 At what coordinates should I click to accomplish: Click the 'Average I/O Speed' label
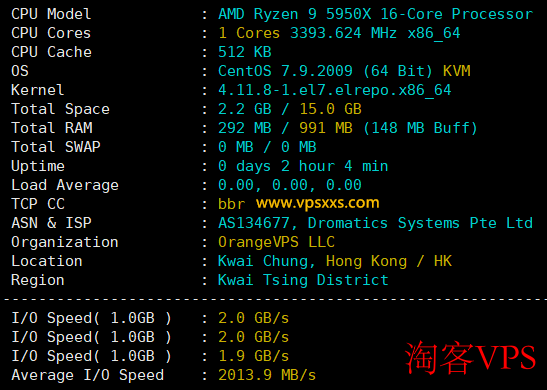(88, 375)
